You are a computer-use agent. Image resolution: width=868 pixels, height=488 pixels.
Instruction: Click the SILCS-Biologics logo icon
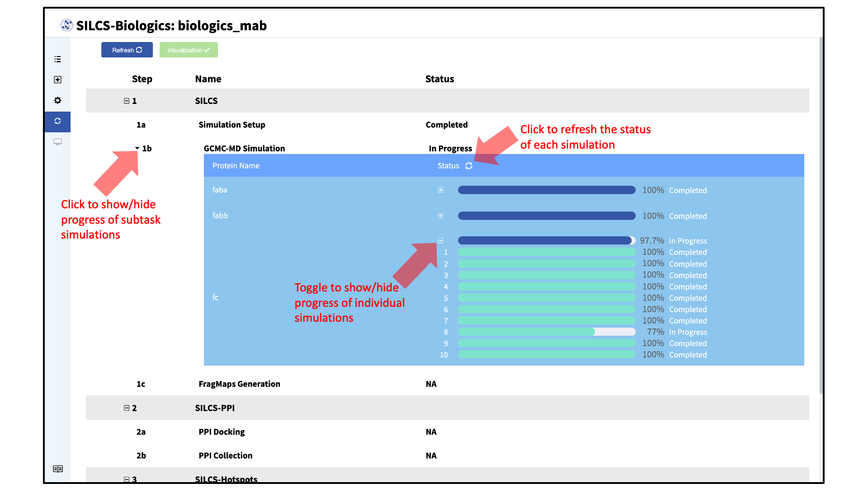coord(67,25)
